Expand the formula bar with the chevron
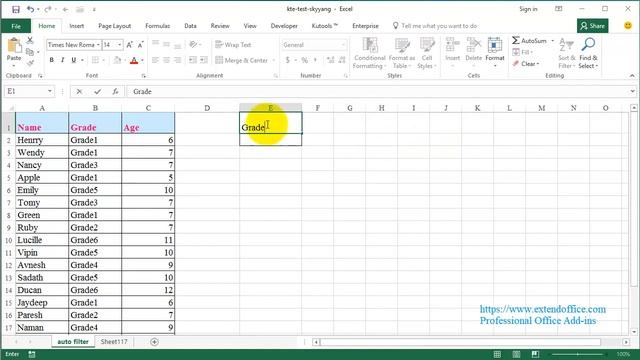 point(633,91)
